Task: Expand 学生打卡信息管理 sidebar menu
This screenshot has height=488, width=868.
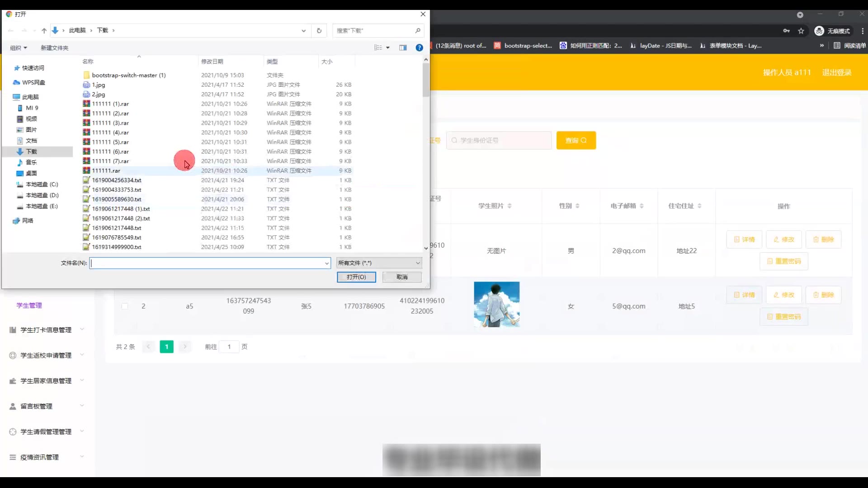Action: pyautogui.click(x=46, y=330)
